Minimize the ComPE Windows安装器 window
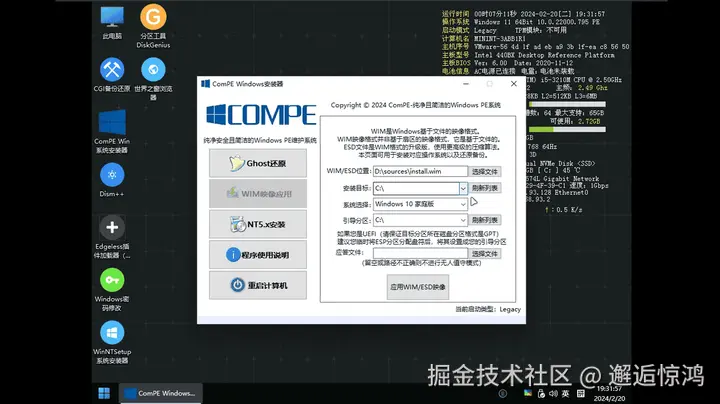This screenshot has width=720, height=404. point(466,84)
